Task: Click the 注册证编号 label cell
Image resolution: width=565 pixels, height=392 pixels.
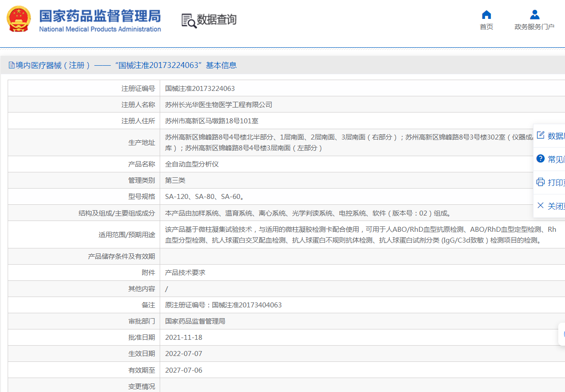Action: pyautogui.click(x=84, y=89)
